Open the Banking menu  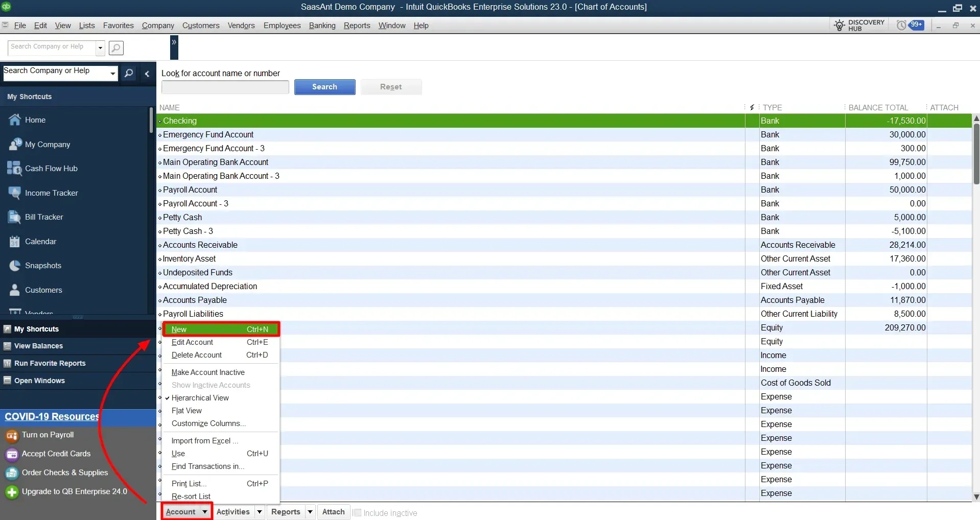click(322, 26)
